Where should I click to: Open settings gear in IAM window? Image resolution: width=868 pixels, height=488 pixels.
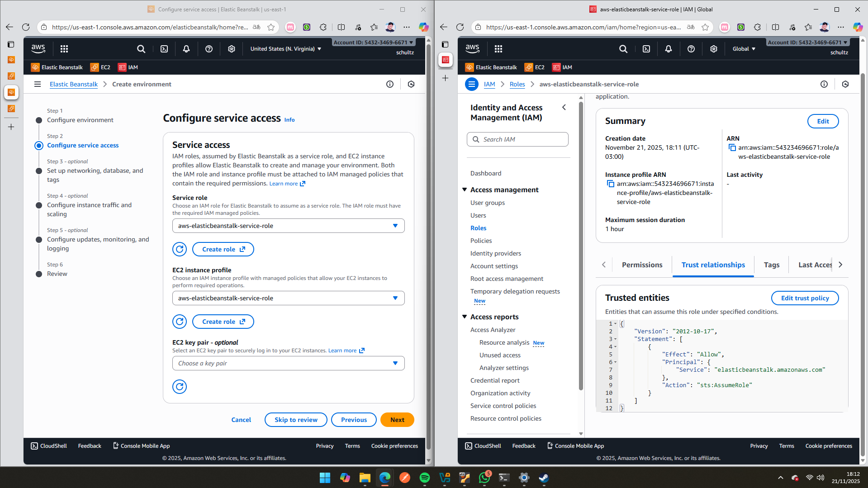tap(714, 49)
